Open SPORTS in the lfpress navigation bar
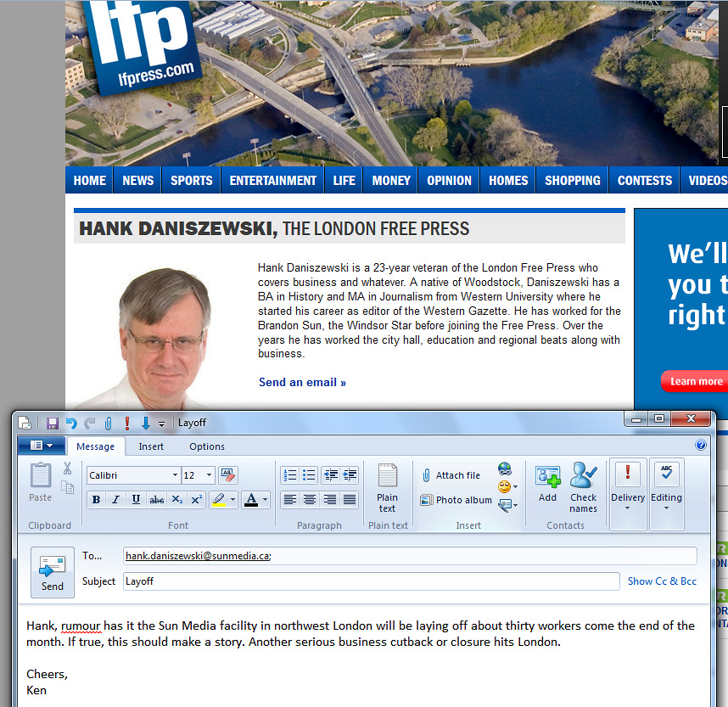This screenshot has height=707, width=728. [x=191, y=180]
